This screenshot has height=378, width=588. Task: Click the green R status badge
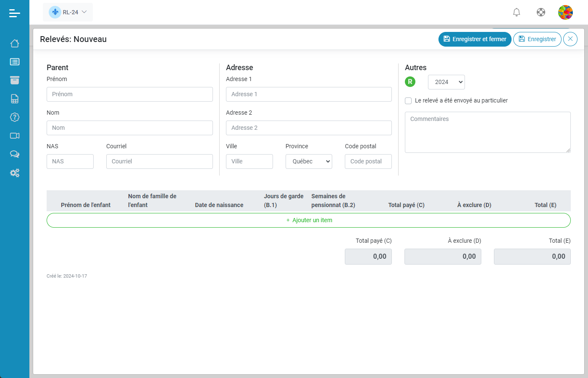click(410, 82)
